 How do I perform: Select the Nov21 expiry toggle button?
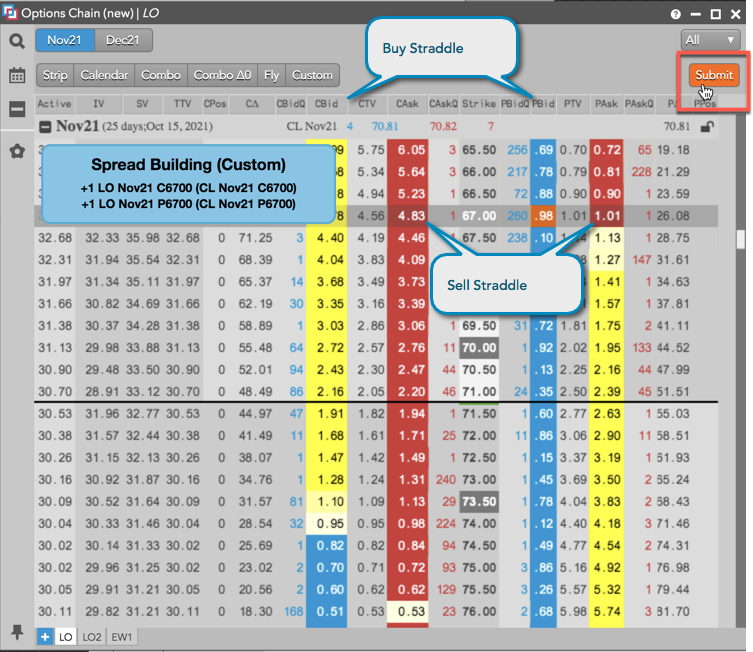[65, 40]
